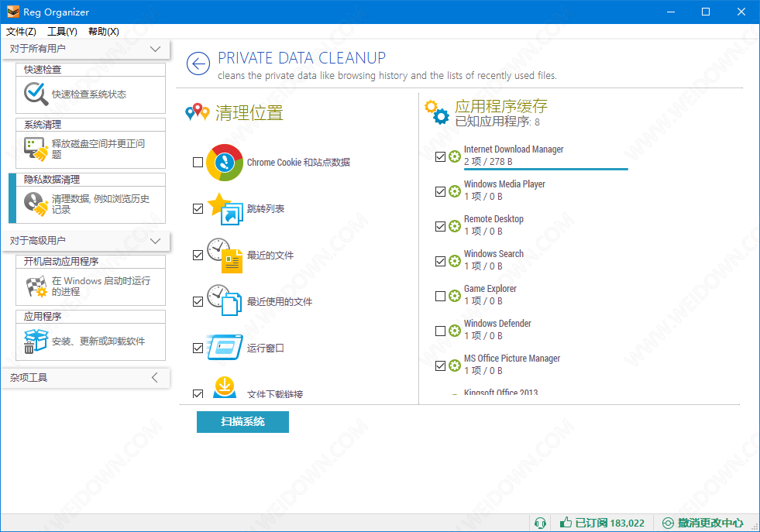Viewport: 760px width, 532px height.
Task: Click the Windows Defender gear icon
Action: pyautogui.click(x=455, y=331)
